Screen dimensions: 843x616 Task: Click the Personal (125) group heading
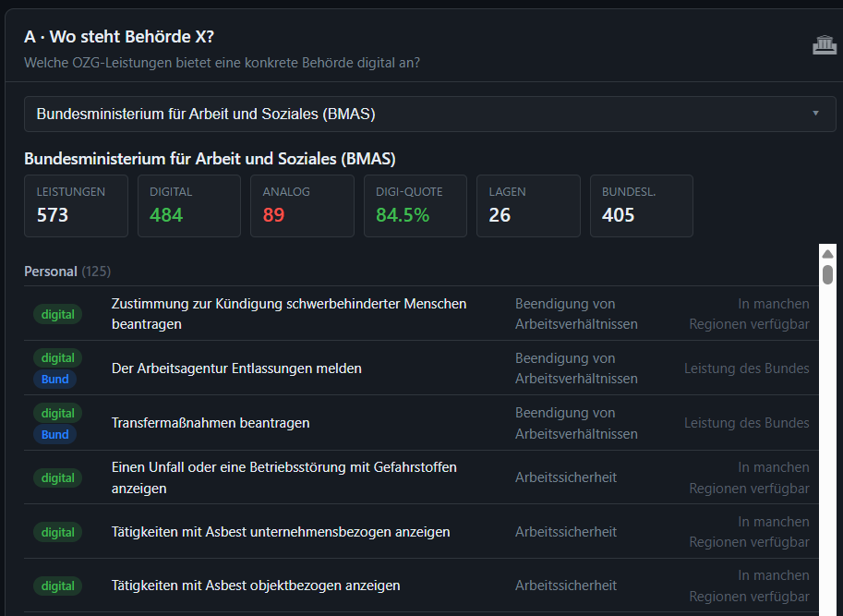[x=67, y=272]
